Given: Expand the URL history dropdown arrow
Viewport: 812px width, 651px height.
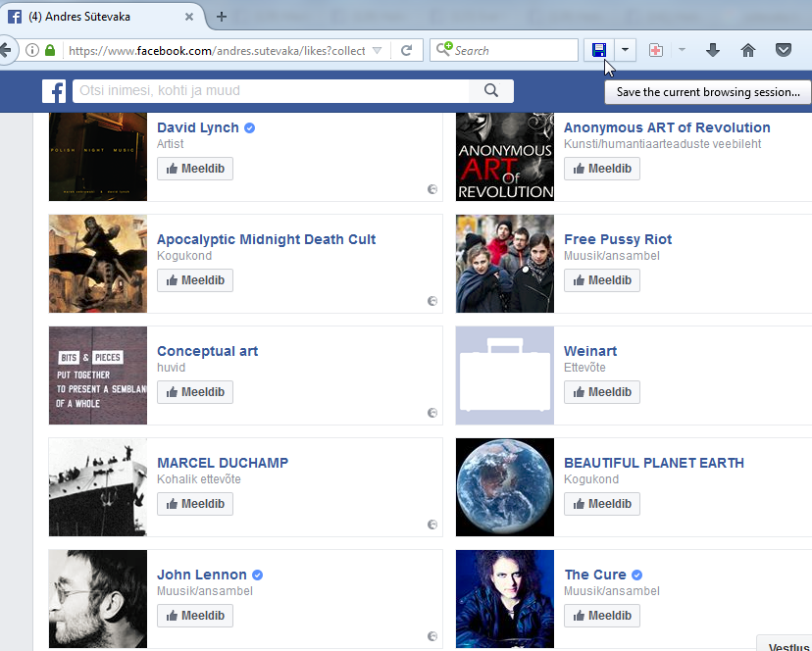Looking at the screenshot, I should coord(377,50).
